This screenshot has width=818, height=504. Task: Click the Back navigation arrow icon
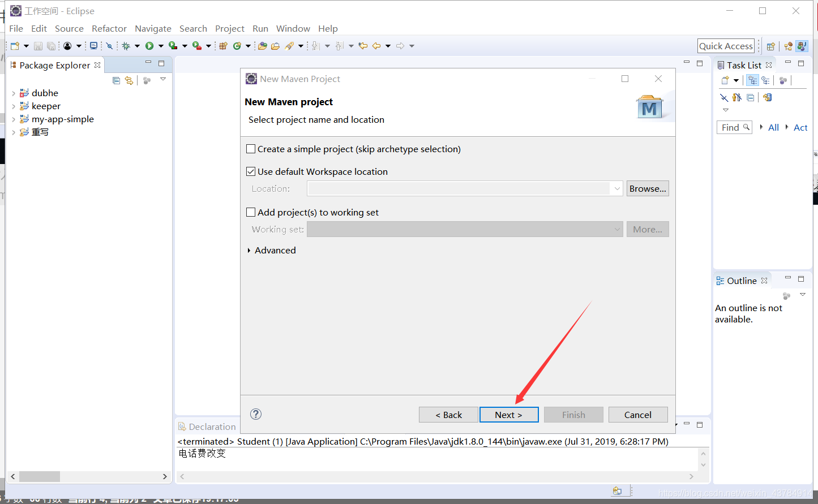376,46
